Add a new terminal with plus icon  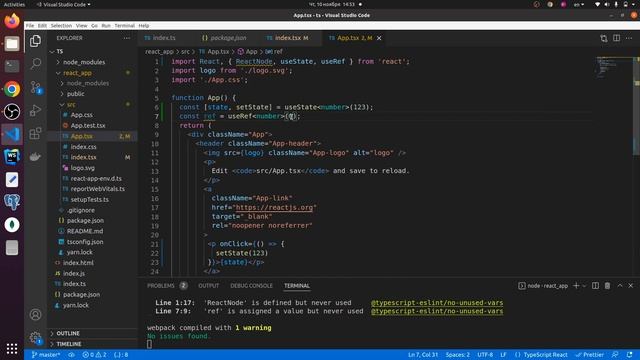point(576,286)
